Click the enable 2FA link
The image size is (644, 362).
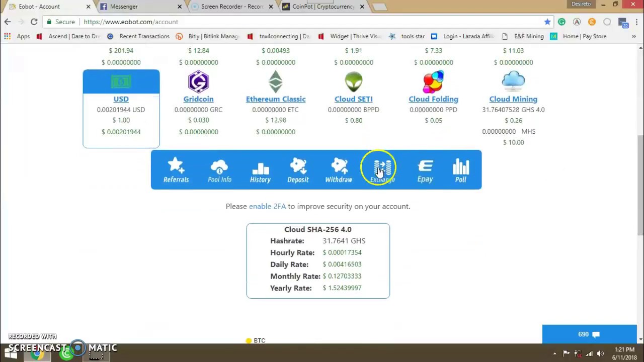click(x=267, y=206)
